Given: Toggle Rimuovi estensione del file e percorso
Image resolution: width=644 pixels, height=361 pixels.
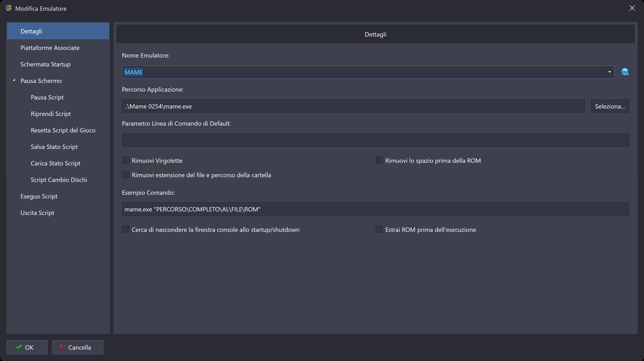Looking at the screenshot, I should 126,175.
